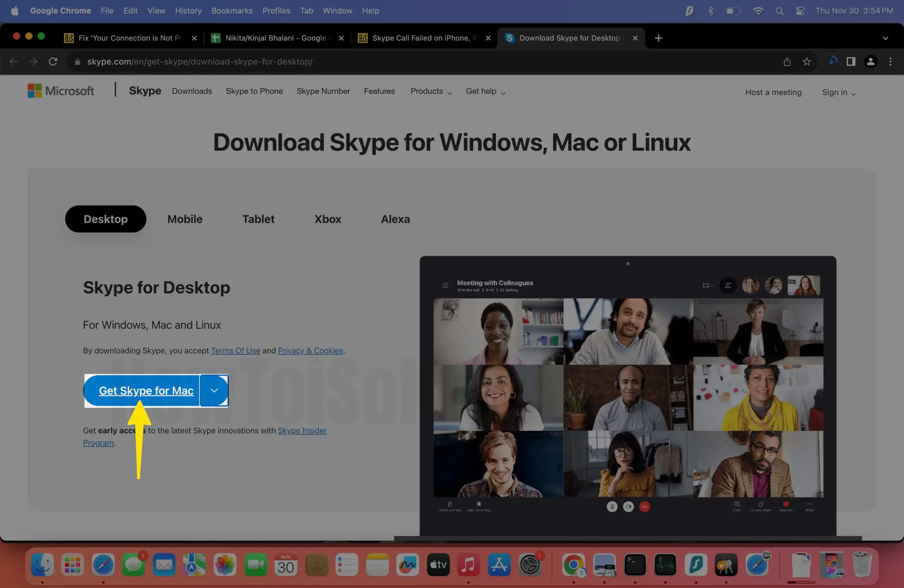Select the Xbox tab
Screen dimensions: 904x588
(x=327, y=219)
